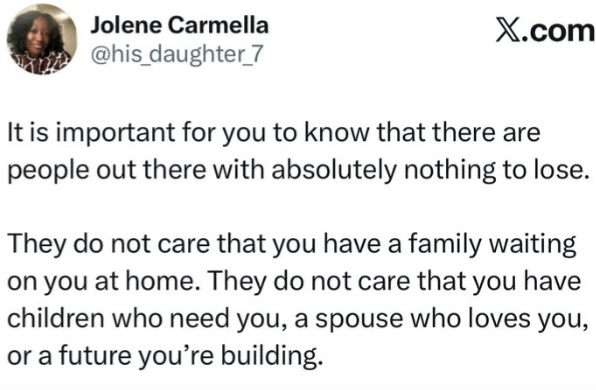Click the line starting 'on you at home'

[294, 283]
